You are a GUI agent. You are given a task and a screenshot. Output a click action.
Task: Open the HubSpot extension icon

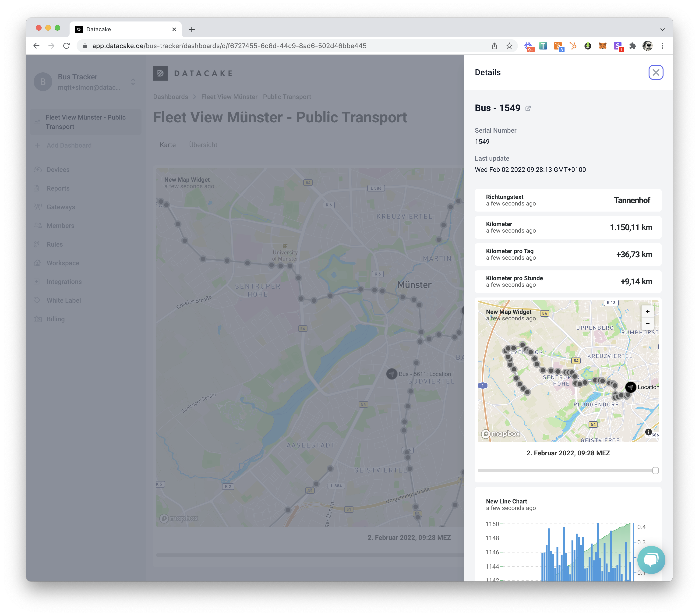point(573,46)
